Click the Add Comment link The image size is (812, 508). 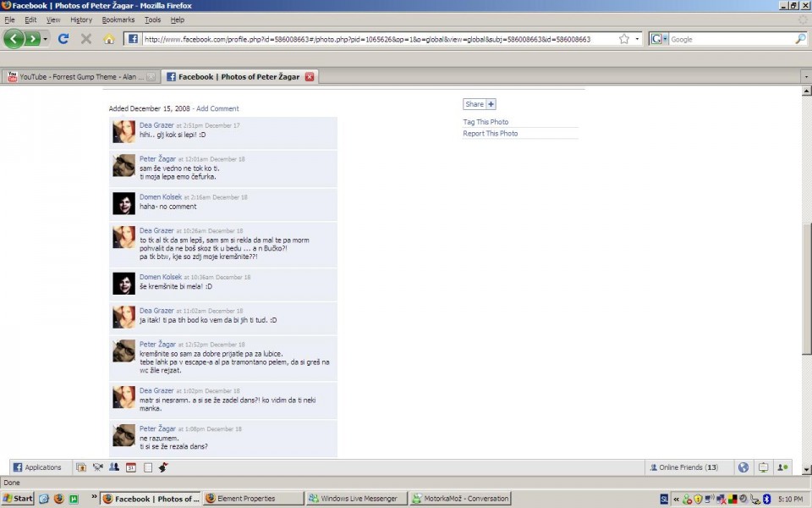pyautogui.click(x=217, y=108)
